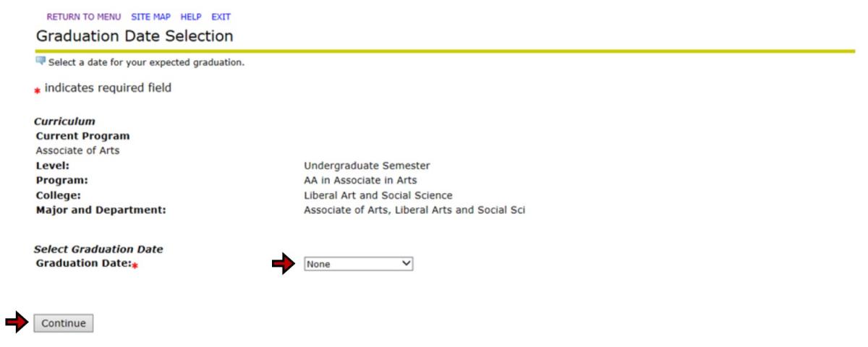
Task: Click the red asterisk before 'indicates required field'
Action: 37,91
